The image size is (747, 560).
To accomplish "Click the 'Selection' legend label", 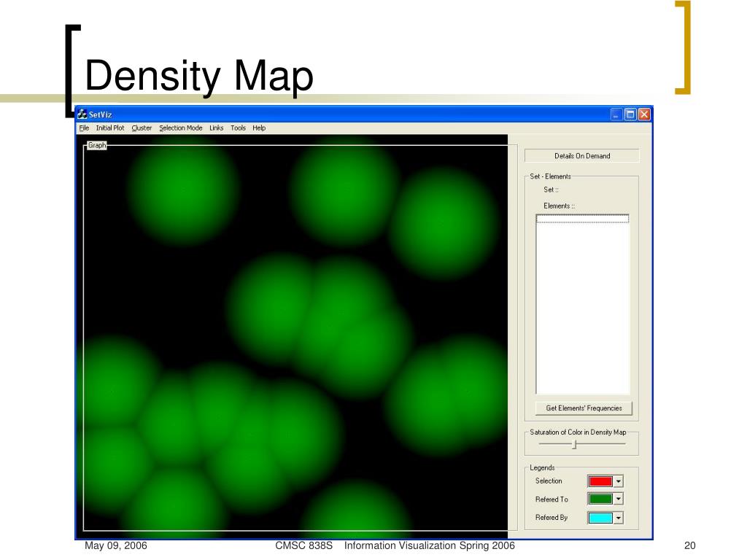I will [x=549, y=481].
